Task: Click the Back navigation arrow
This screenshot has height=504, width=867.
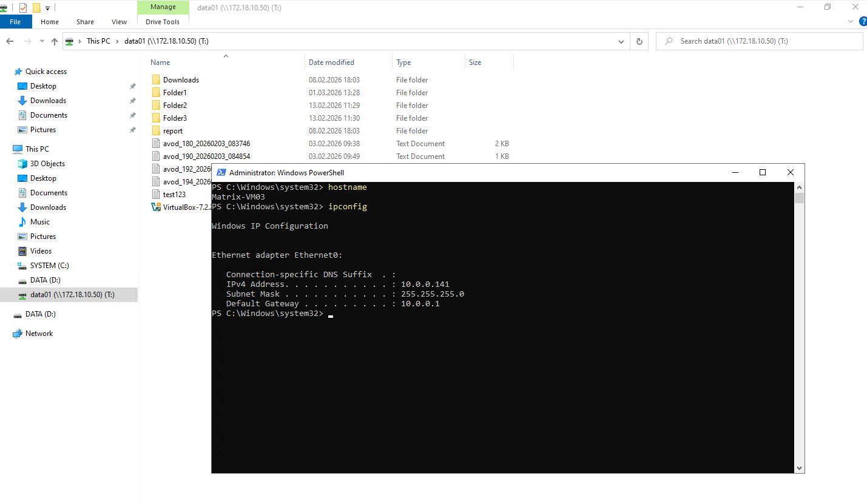Action: pos(10,41)
